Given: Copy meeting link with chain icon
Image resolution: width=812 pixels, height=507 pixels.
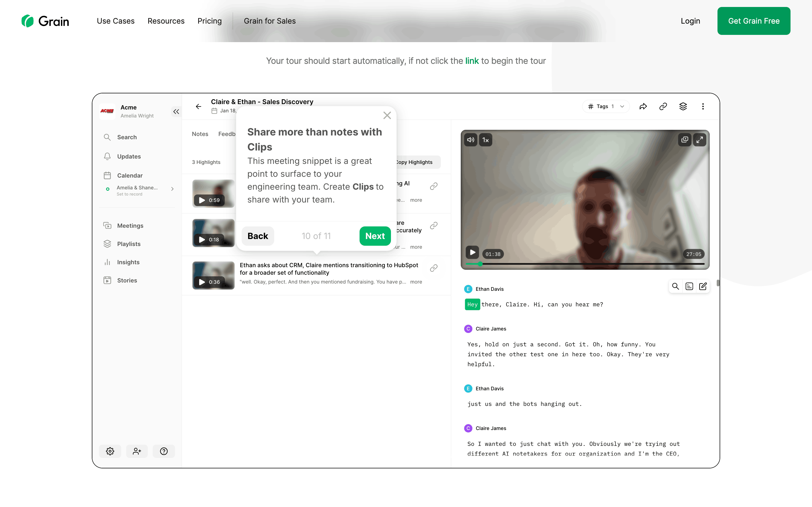Looking at the screenshot, I should (x=663, y=107).
